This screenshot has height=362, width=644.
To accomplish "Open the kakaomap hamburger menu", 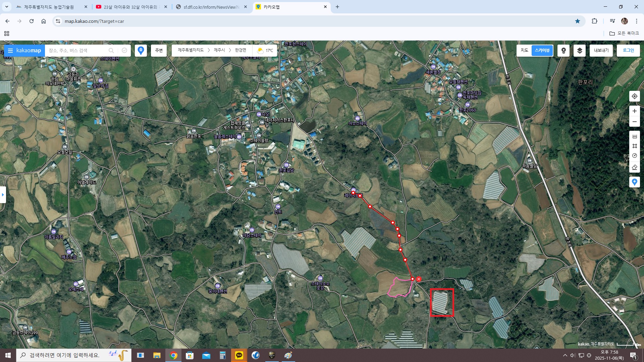I will [x=10, y=50].
